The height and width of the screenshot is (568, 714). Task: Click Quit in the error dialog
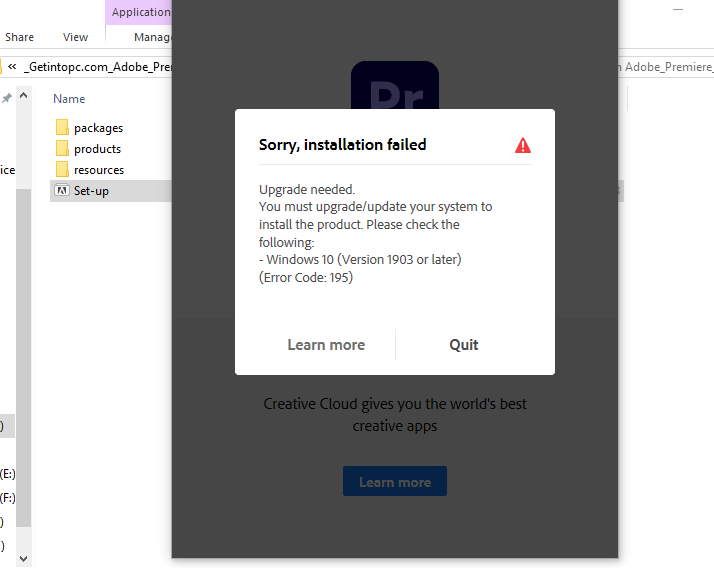(x=464, y=345)
